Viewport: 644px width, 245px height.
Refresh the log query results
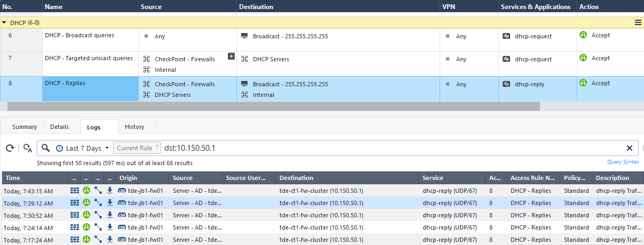click(9, 148)
